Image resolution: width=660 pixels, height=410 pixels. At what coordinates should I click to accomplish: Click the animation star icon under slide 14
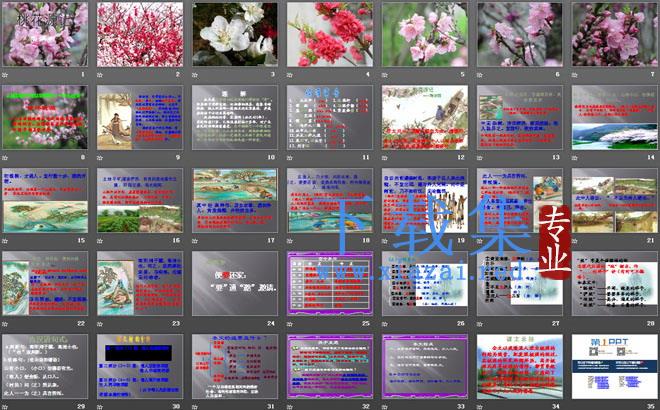pyautogui.click(x=575, y=158)
